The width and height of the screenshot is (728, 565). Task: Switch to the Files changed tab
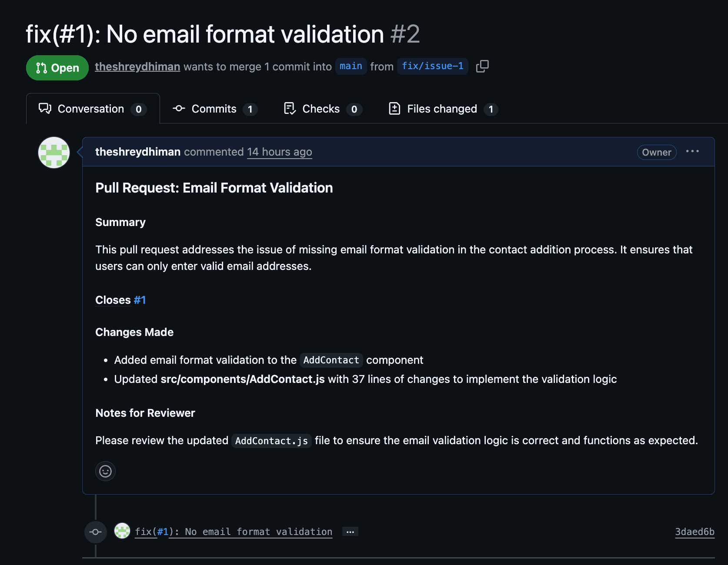[x=442, y=109]
